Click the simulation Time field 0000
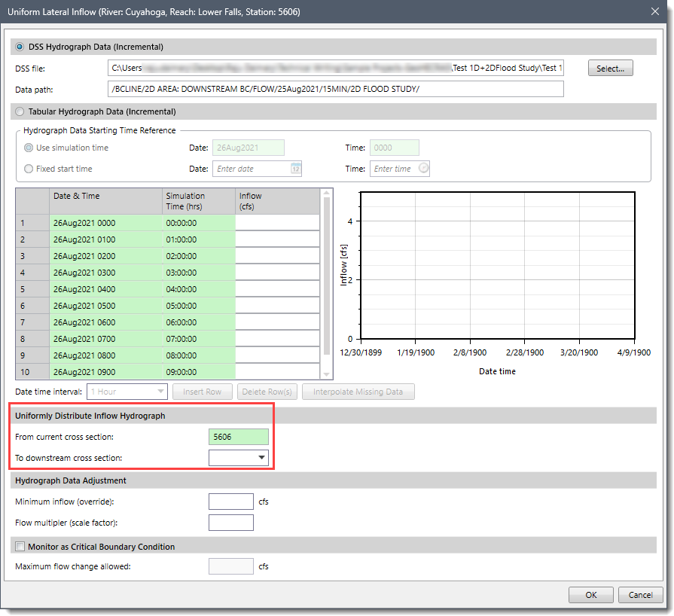 point(395,148)
